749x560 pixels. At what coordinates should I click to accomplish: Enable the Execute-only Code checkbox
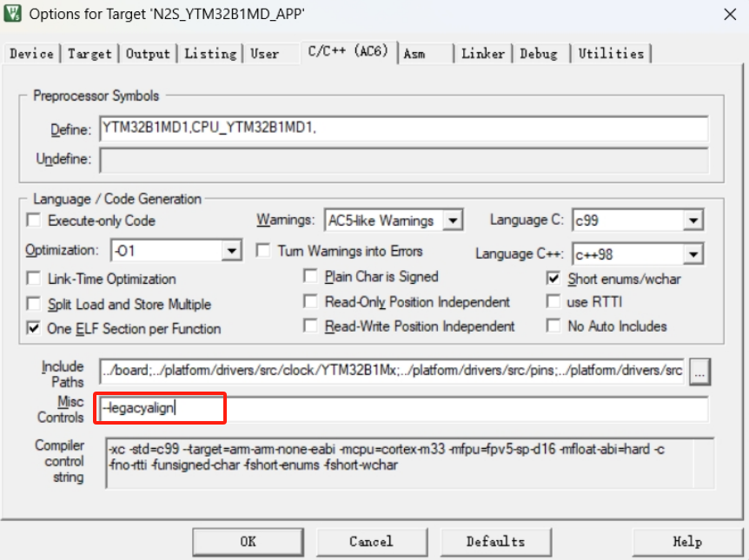[34, 221]
